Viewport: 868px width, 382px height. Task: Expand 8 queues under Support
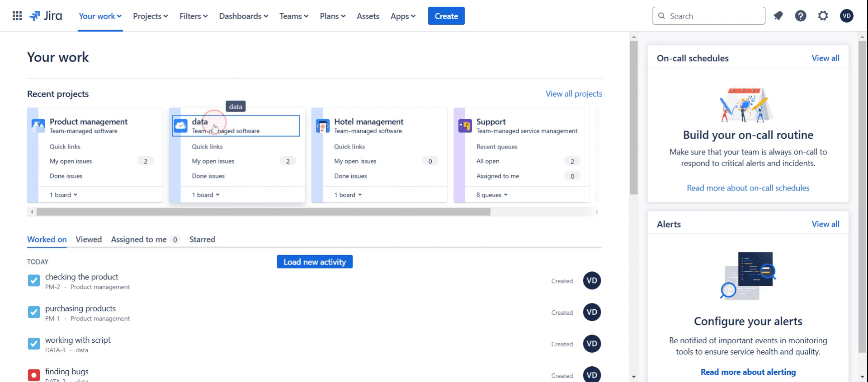click(492, 195)
